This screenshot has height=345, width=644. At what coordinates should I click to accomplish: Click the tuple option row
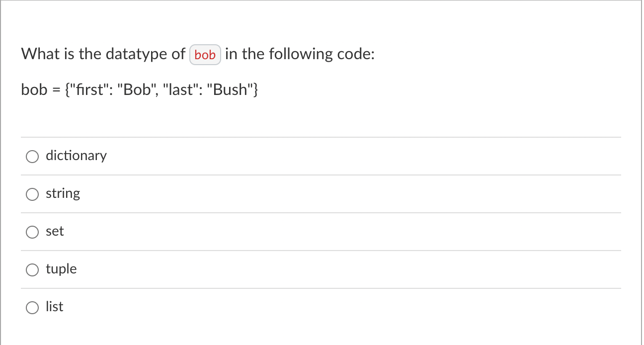pos(322,269)
